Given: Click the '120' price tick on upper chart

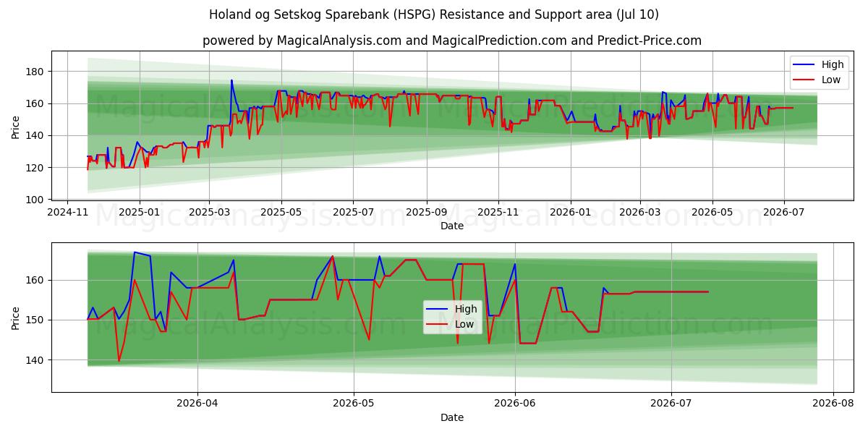Looking at the screenshot, I should coord(36,168).
